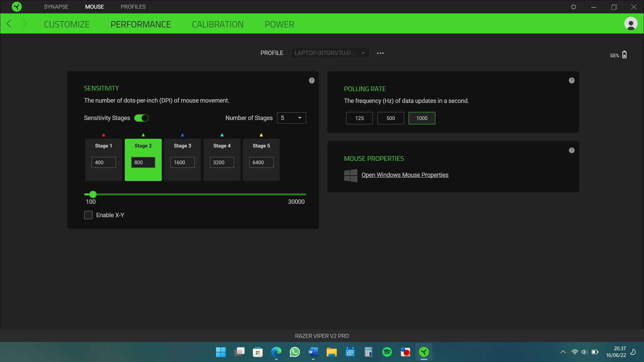The height and width of the screenshot is (362, 644).
Task: Click the DPI slider handle
Action: click(x=93, y=194)
